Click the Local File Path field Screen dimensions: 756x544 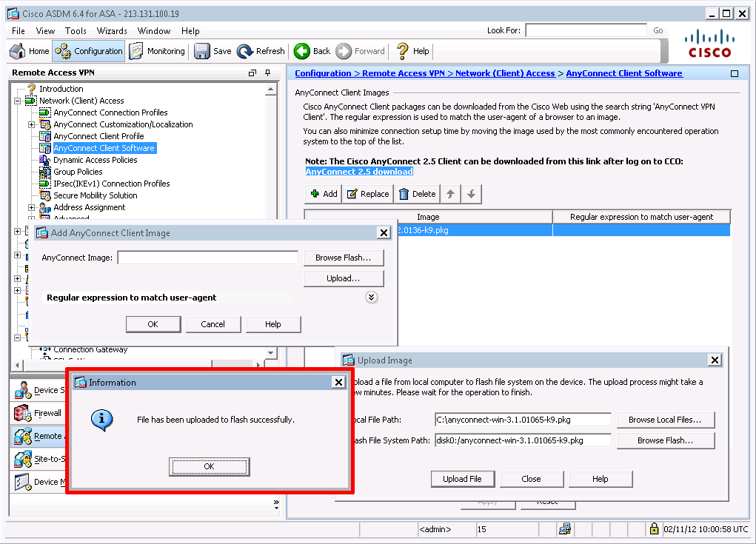point(523,420)
